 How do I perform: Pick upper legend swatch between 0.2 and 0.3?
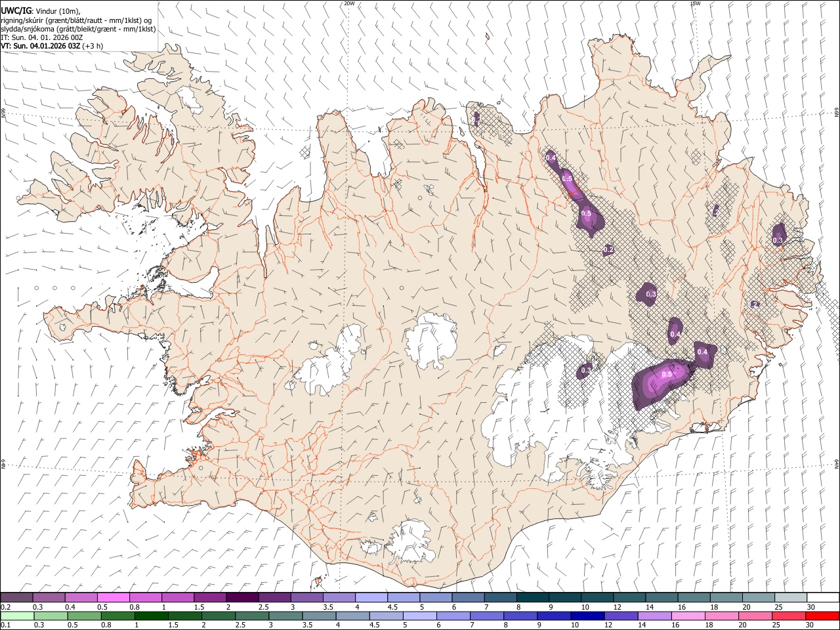pos(16,598)
